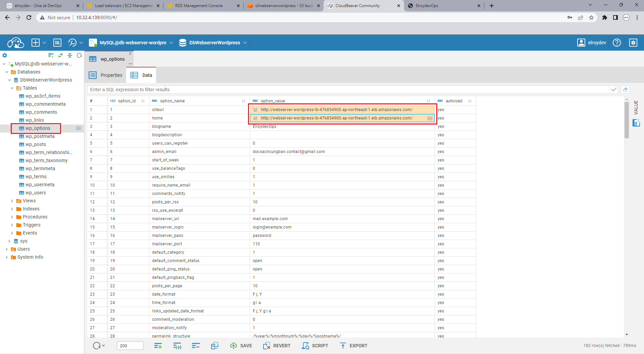The width and height of the screenshot is (644, 354).
Task: Click the delete row icon
Action: (196, 346)
